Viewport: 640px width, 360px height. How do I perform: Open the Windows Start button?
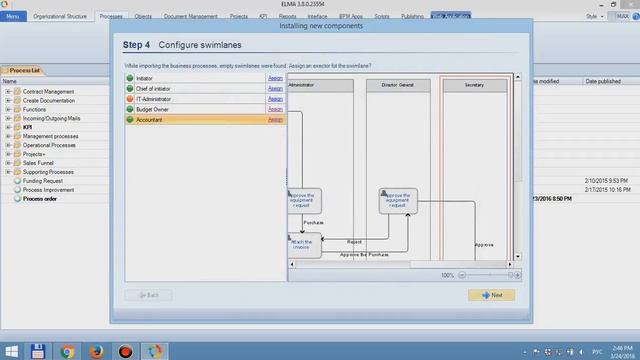click(11, 351)
